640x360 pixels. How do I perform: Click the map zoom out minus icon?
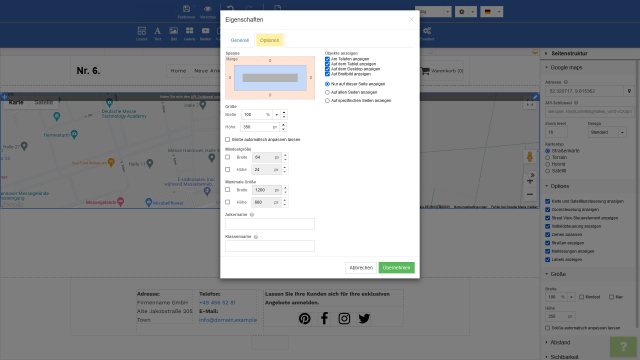click(530, 194)
